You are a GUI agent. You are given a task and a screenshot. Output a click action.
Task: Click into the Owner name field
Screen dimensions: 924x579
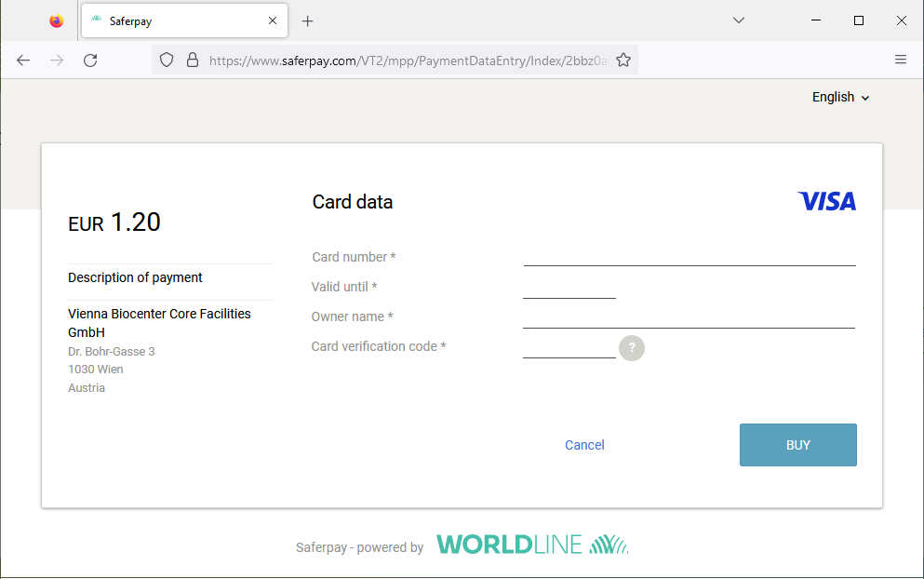[x=689, y=316]
